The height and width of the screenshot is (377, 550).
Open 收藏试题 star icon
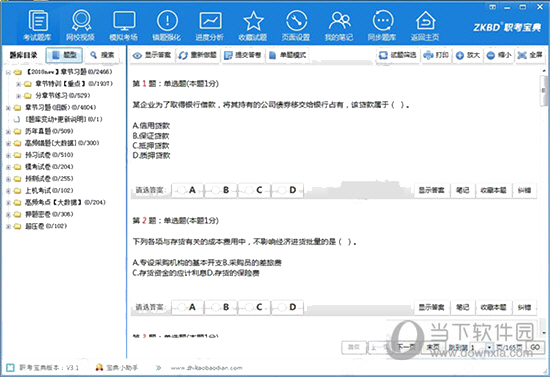253,25
